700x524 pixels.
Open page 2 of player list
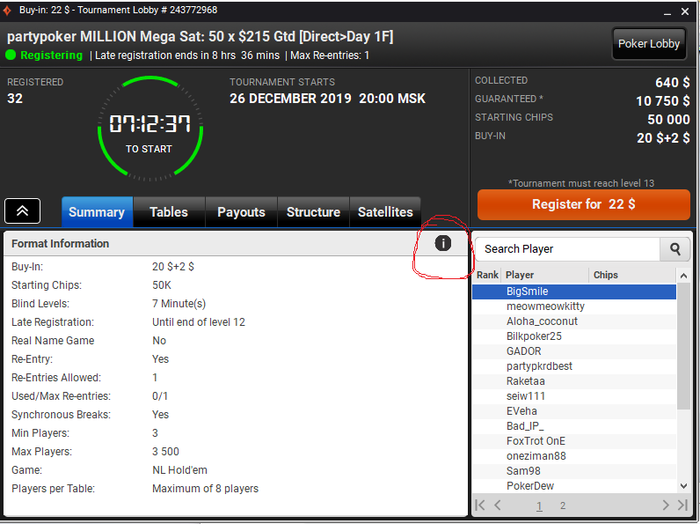tap(562, 506)
